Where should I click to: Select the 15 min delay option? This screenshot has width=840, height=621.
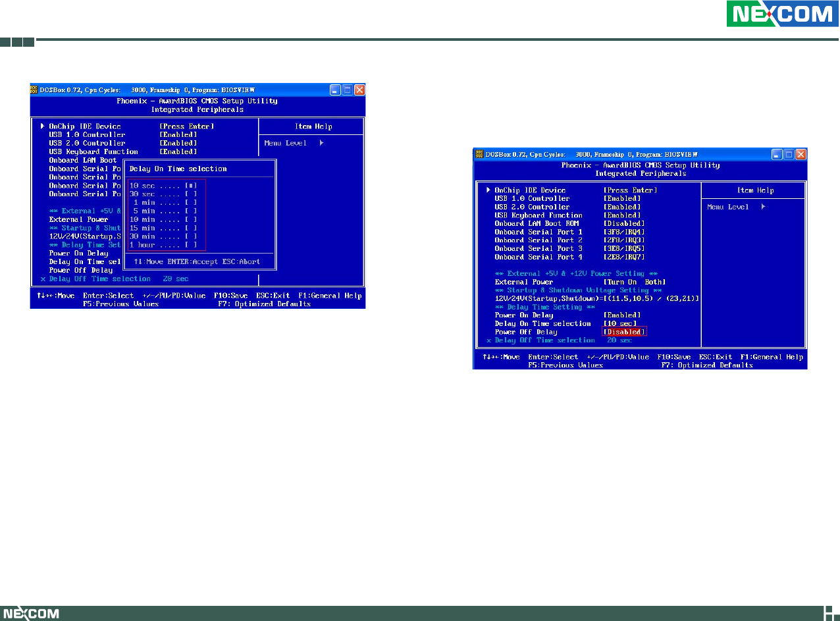pos(163,228)
